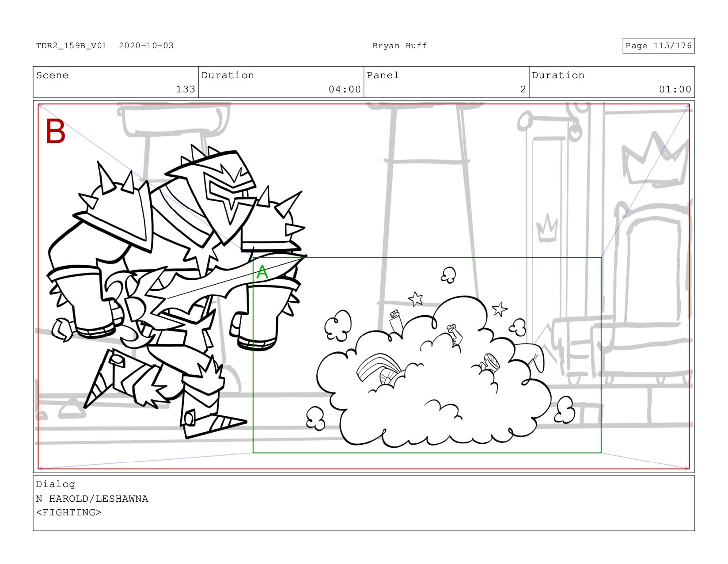This screenshot has height=564, width=728.
Task: Click the file name TDR2_159B_V01
Action: pyautogui.click(x=72, y=46)
